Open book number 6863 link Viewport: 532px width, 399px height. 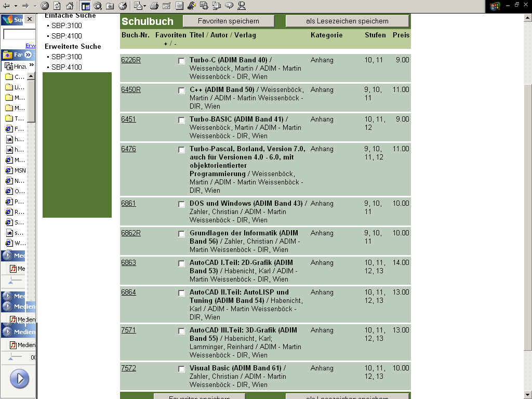point(129,262)
